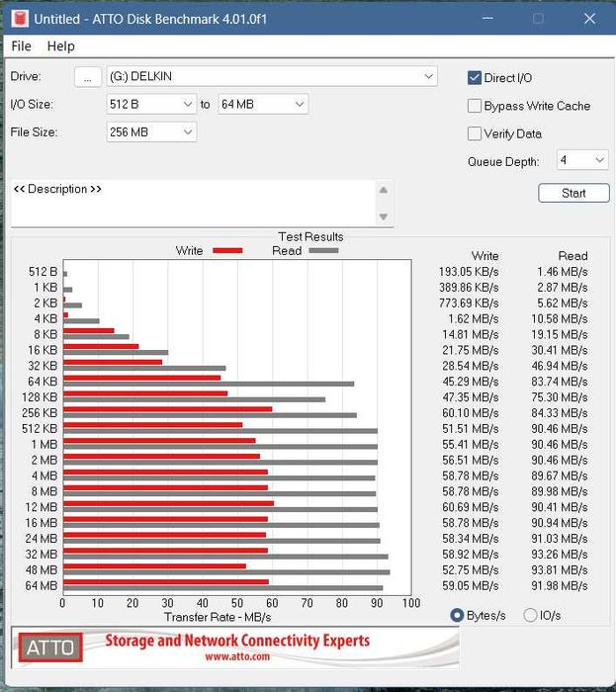Click the red Write legend swatch

tap(227, 251)
